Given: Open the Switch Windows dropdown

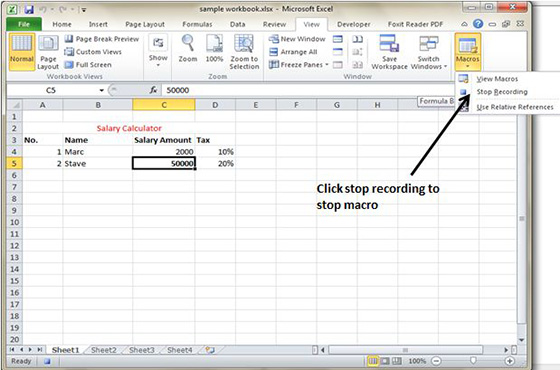Looking at the screenshot, I should (429, 52).
